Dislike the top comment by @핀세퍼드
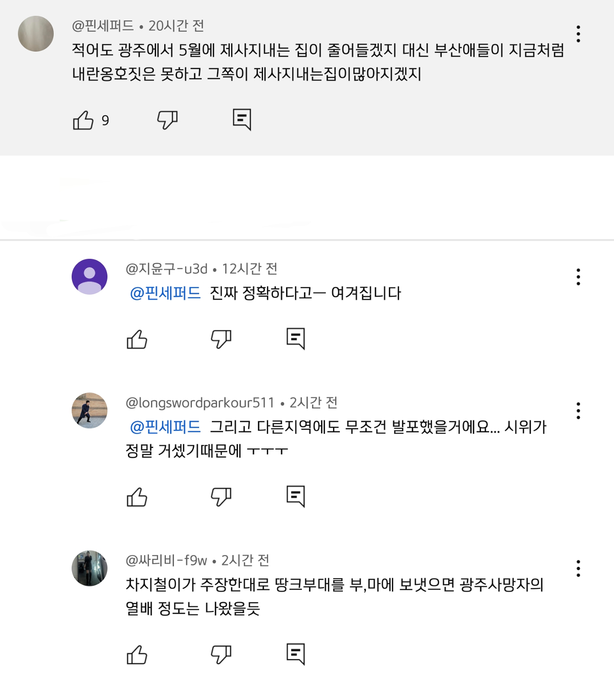This screenshot has width=614, height=700. (x=167, y=120)
